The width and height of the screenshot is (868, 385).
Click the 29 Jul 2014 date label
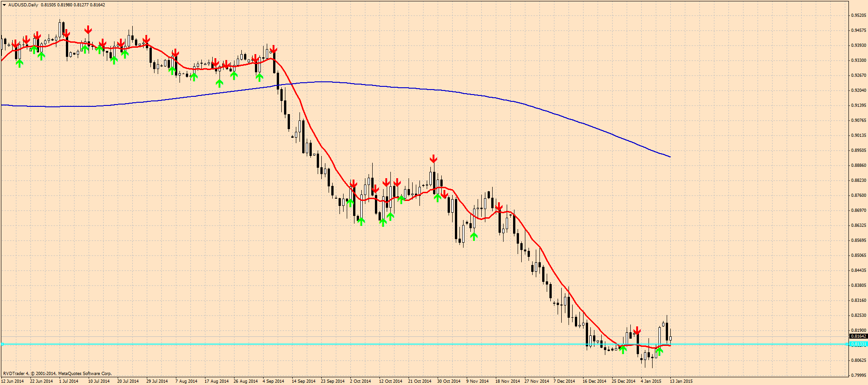(157, 381)
